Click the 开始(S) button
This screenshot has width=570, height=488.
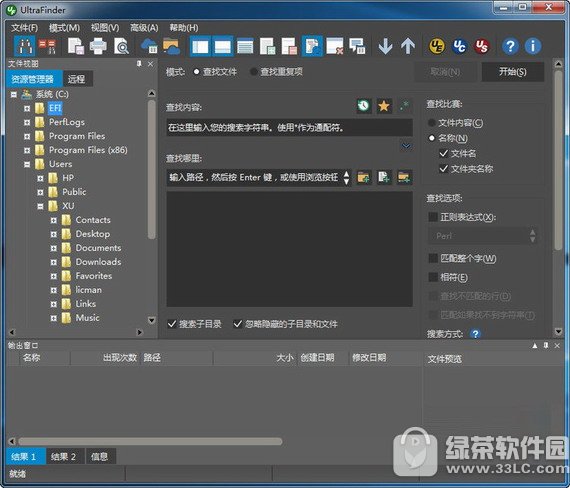pos(513,72)
